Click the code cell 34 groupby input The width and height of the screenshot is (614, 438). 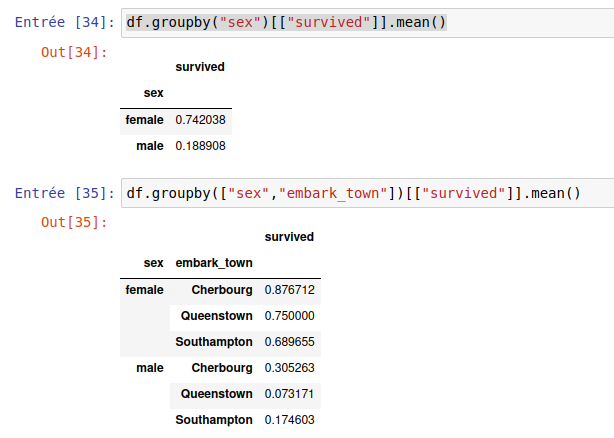point(286,21)
